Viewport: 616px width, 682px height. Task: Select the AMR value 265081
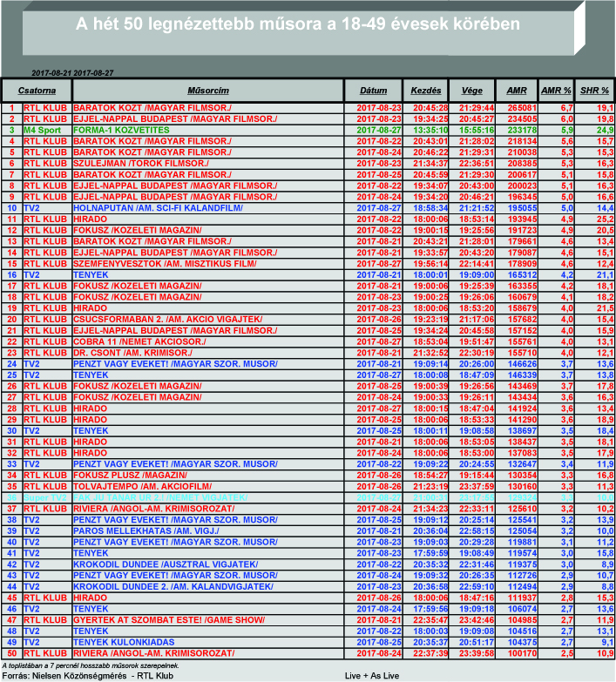(522, 108)
